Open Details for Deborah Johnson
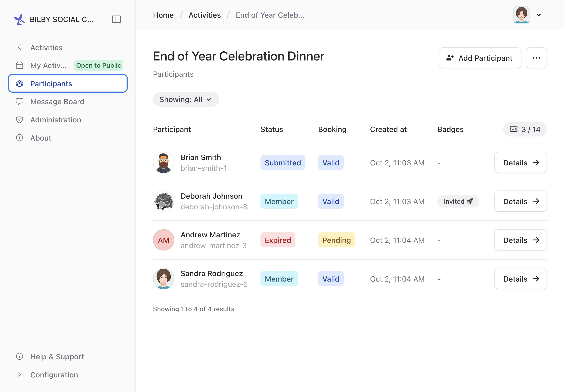Image resolution: width=564 pixels, height=392 pixels. [x=520, y=201]
